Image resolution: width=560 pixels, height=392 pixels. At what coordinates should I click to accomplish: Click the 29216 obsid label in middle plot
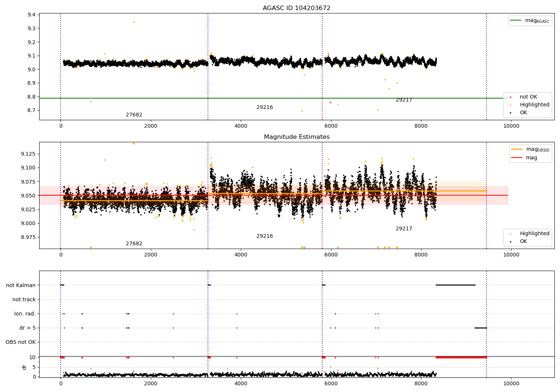point(265,236)
